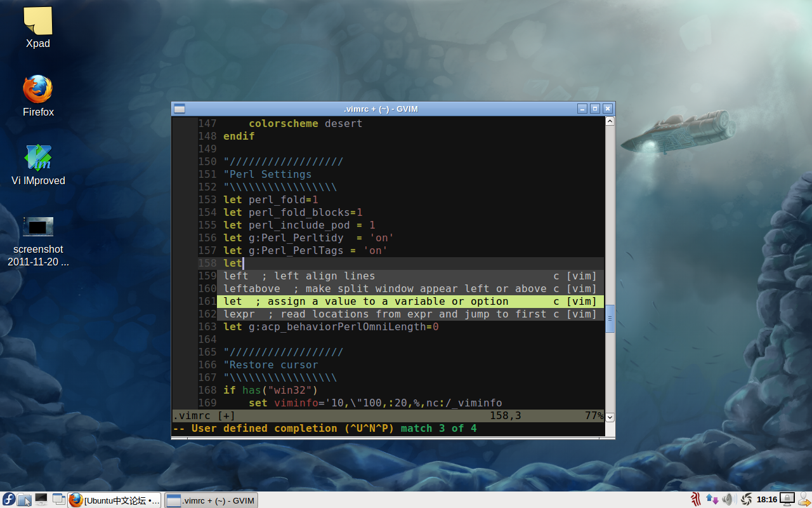The width and height of the screenshot is (812, 508).
Task: Click the '.vimrc [+]' status line filename
Action: point(204,415)
